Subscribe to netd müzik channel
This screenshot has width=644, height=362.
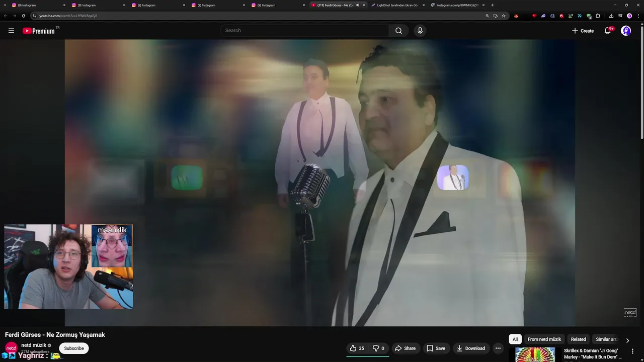(x=74, y=348)
